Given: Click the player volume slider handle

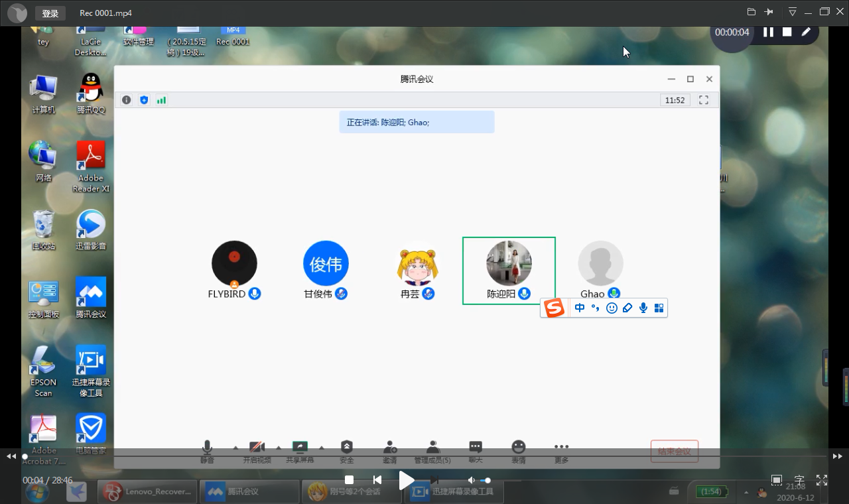Looking at the screenshot, I should (x=488, y=480).
